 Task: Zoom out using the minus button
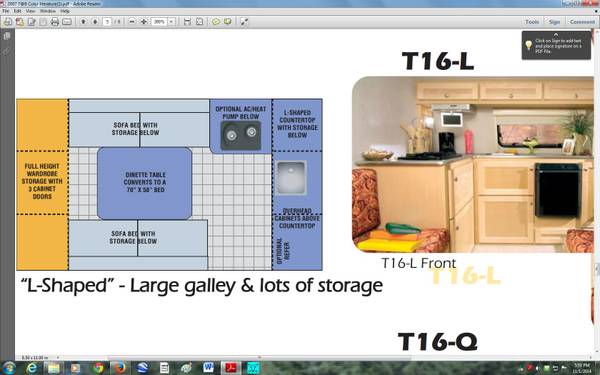point(132,22)
